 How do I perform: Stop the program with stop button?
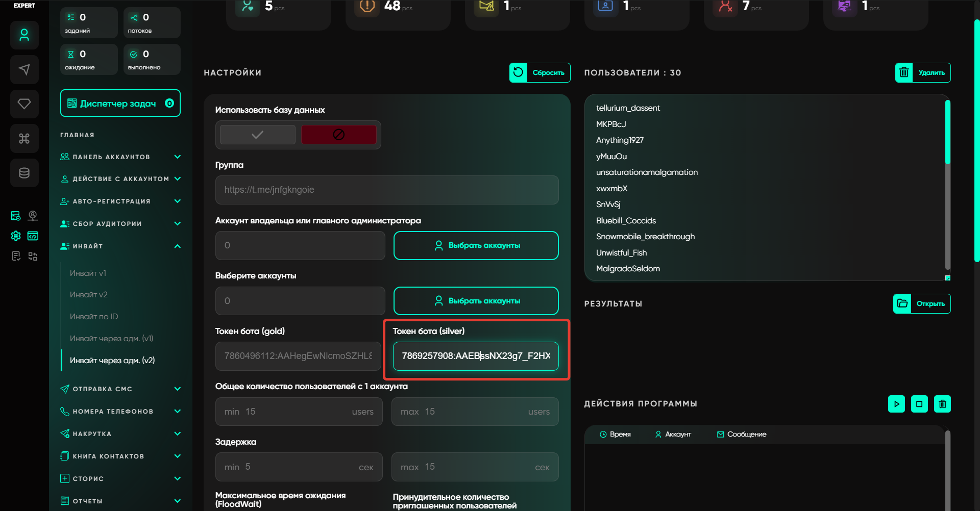(x=919, y=404)
